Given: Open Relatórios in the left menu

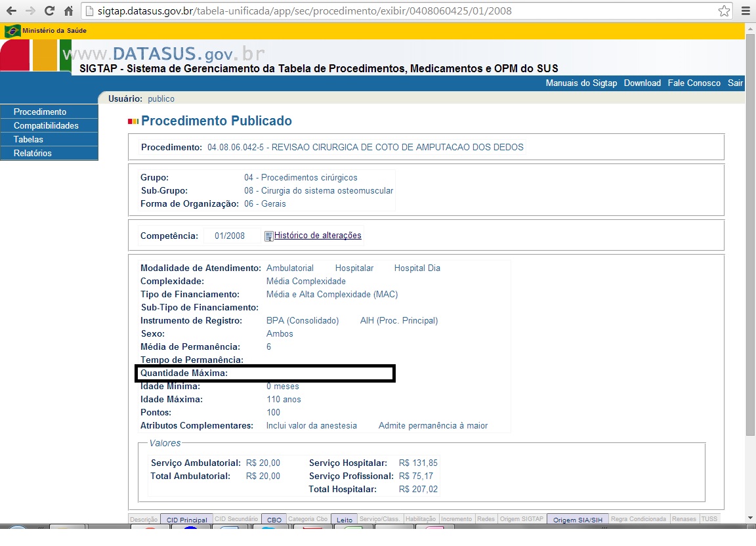Looking at the screenshot, I should coord(33,154).
